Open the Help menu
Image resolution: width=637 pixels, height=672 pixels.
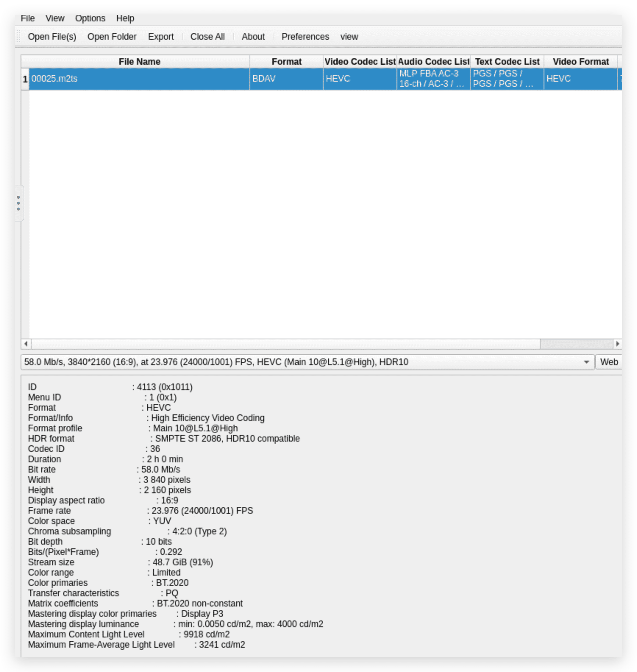125,18
